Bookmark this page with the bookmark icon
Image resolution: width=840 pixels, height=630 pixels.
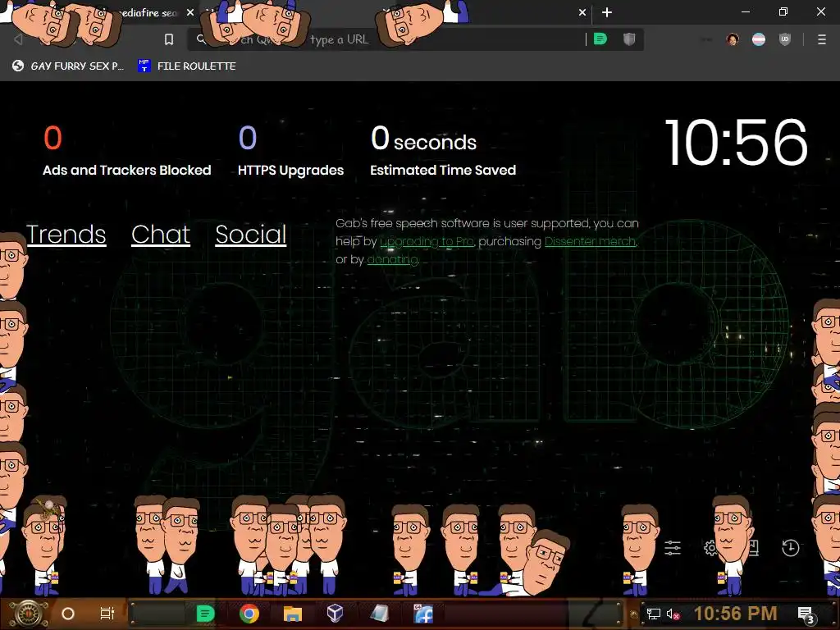[x=169, y=39]
